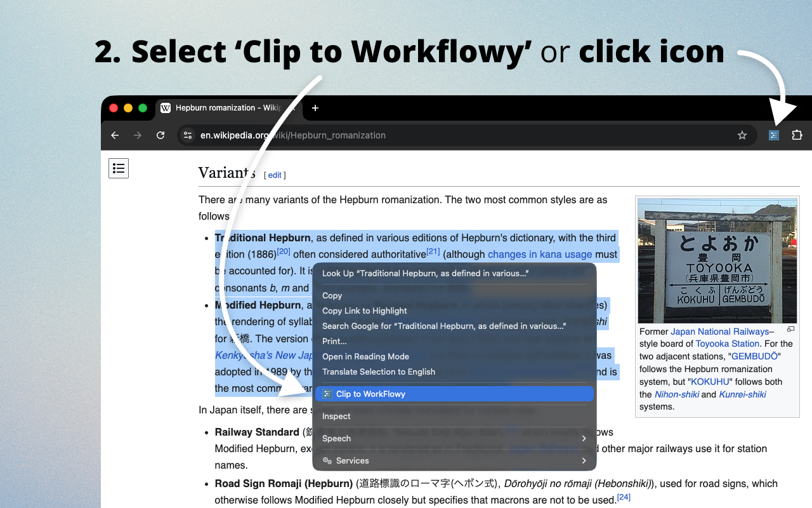Open site permissions icon in the address bar

click(x=187, y=135)
